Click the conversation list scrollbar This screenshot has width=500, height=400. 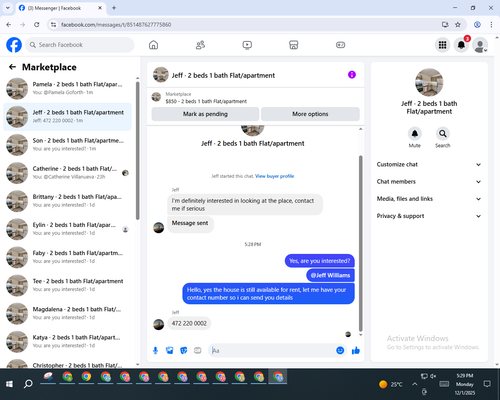[137, 151]
